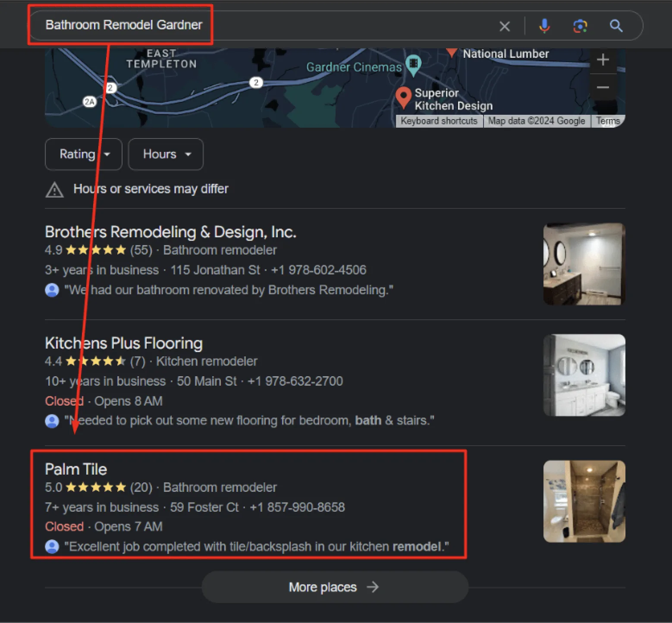Click phone number +1 978-632-2700
The image size is (672, 623).
[295, 381]
